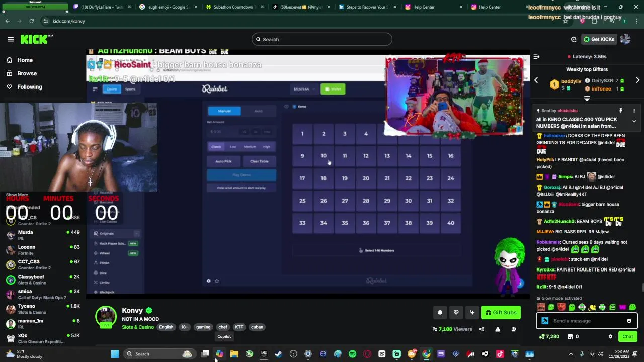Click the green Chat send button

pyautogui.click(x=627, y=336)
